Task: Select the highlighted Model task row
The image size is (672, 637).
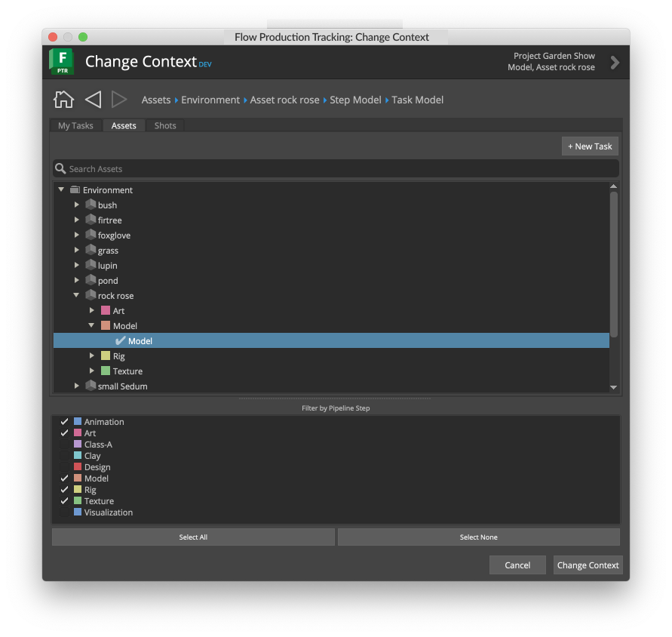Action: point(331,340)
